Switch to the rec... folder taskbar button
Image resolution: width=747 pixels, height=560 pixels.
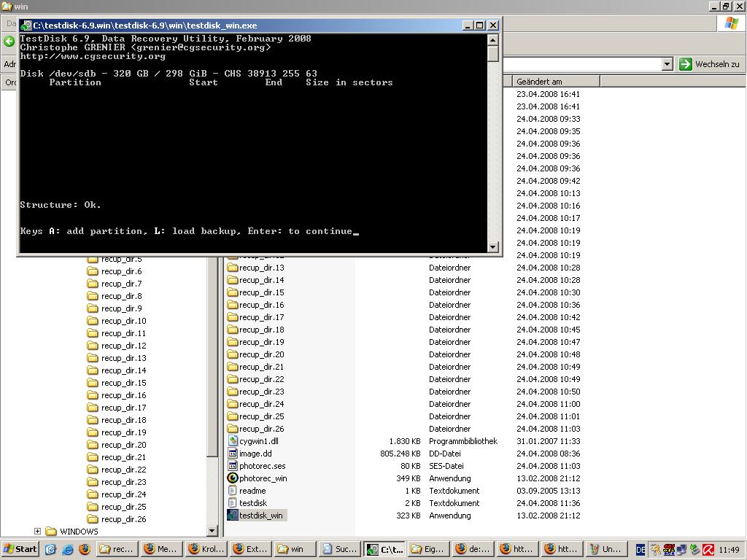point(117,549)
